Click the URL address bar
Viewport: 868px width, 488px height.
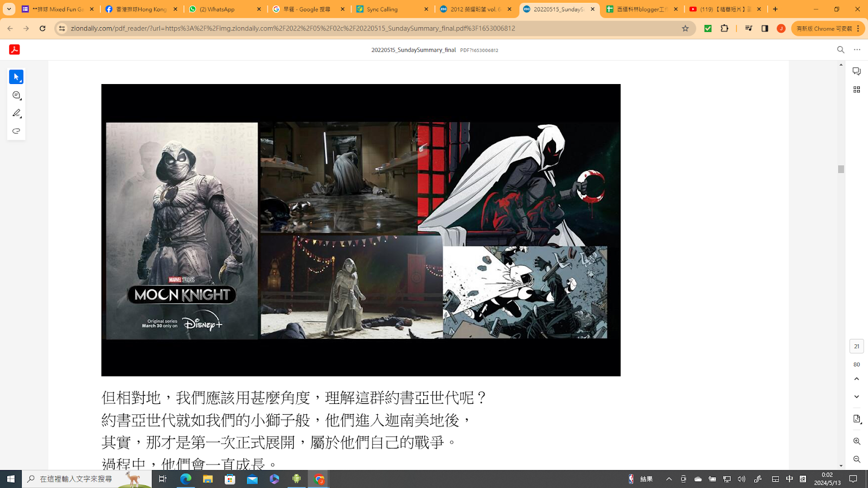point(374,28)
